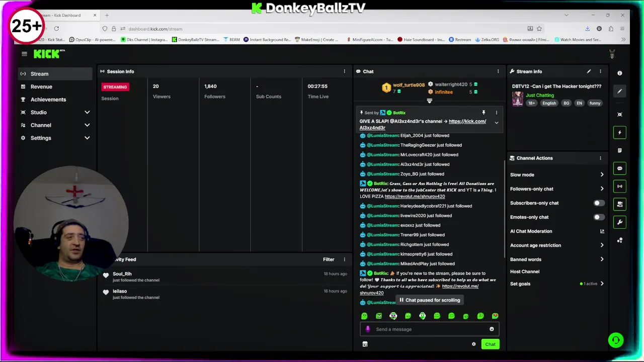This screenshot has height=362, width=644.
Task: Open Set goals chevron
Action: point(602,284)
